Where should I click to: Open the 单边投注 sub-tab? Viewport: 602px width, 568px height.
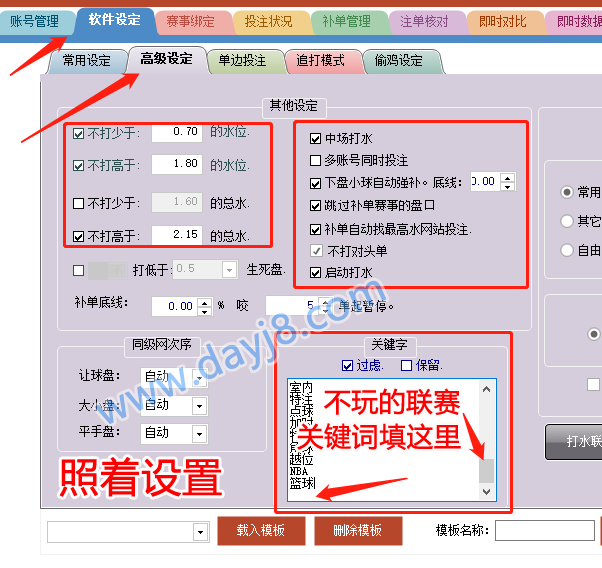[243, 61]
